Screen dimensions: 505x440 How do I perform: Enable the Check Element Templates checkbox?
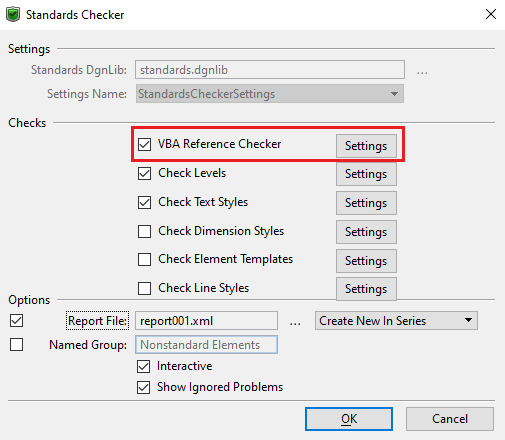(144, 259)
